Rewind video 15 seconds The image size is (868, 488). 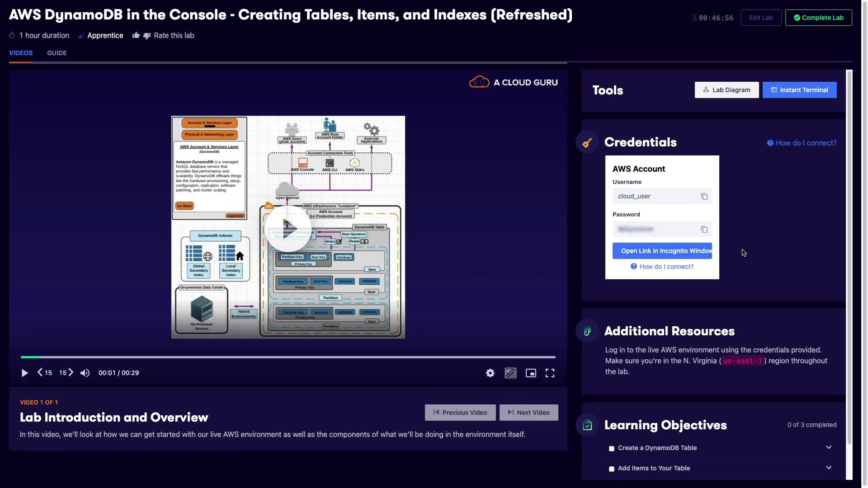tap(44, 373)
